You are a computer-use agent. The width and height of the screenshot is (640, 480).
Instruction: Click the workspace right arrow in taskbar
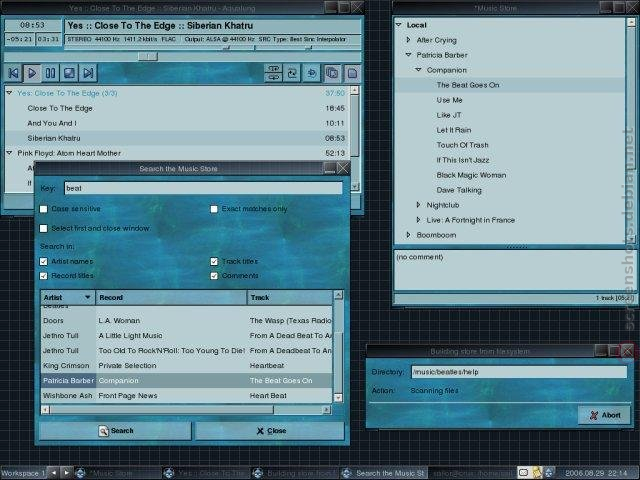tap(67, 473)
